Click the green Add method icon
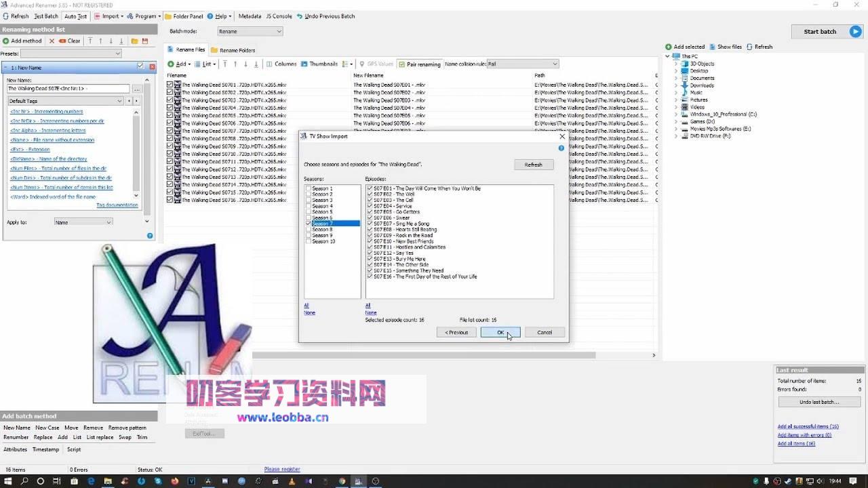 (x=6, y=41)
